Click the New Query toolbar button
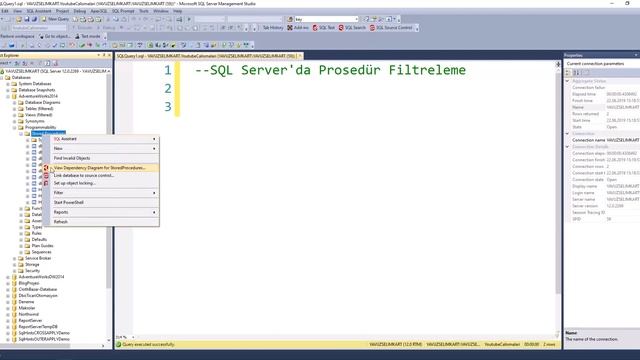The width and height of the screenshot is (640, 360). coord(55,19)
